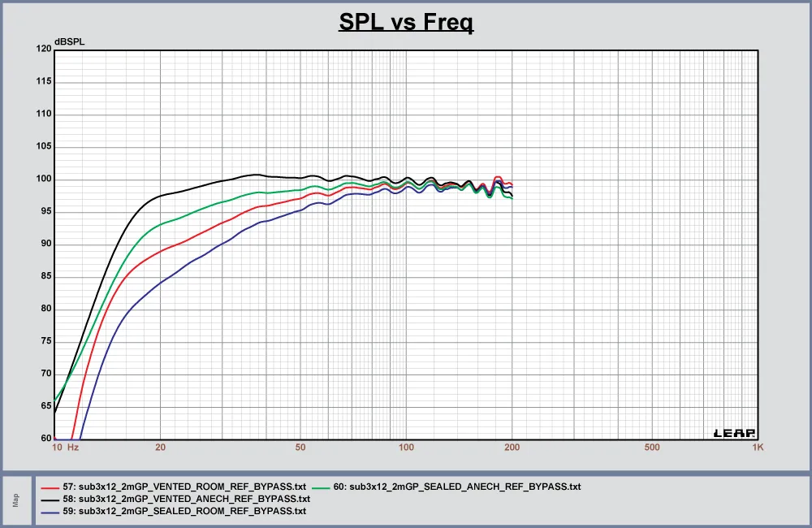Click the 120 label on the vertical axis
This screenshot has height=528, width=812.
(42, 50)
